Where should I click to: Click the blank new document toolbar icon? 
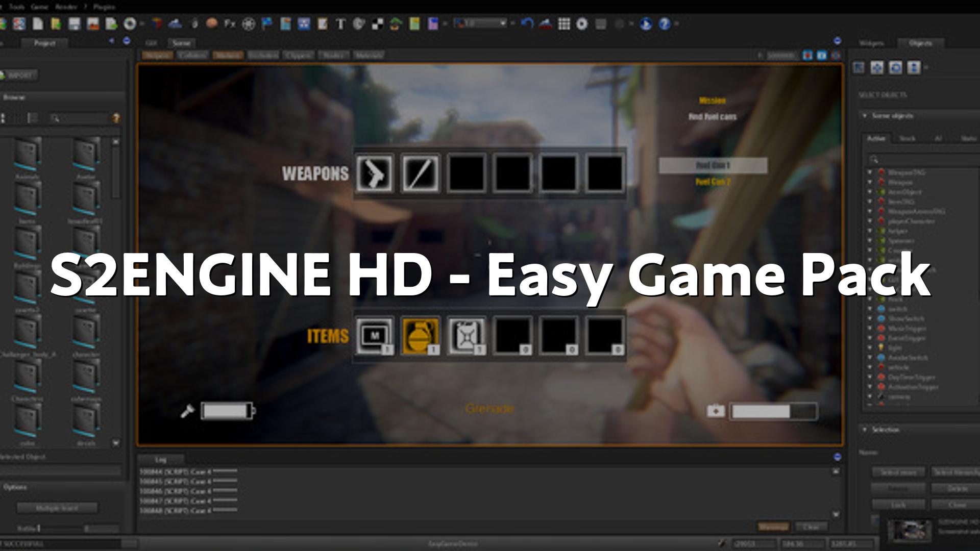coord(38,24)
